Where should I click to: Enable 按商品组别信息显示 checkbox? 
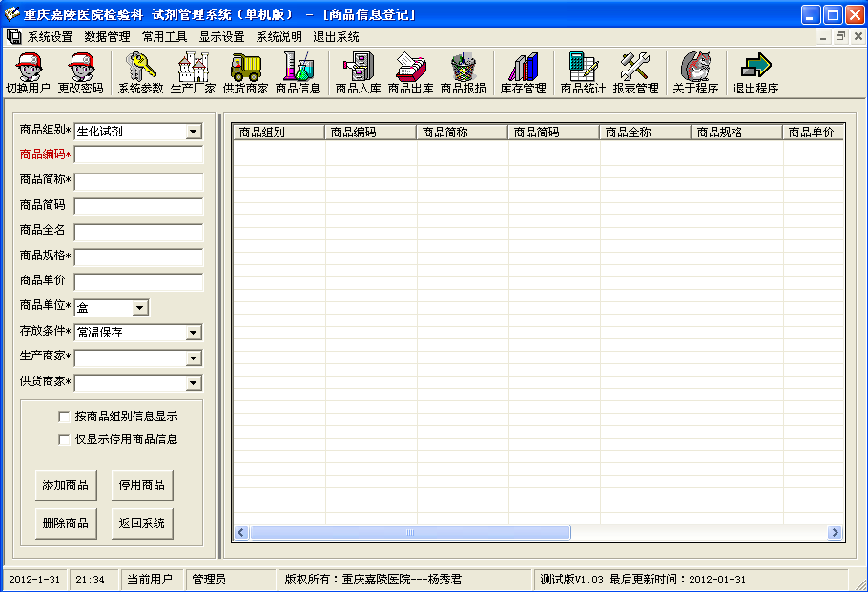click(64, 417)
